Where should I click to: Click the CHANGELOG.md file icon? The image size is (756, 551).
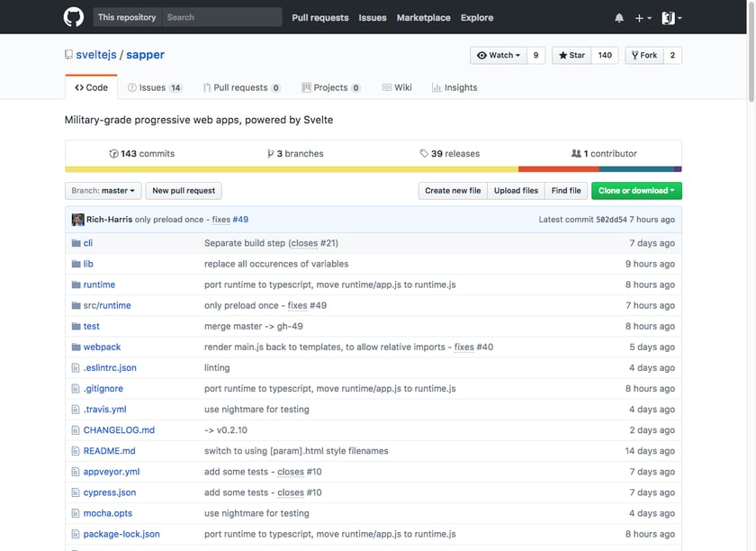(76, 429)
